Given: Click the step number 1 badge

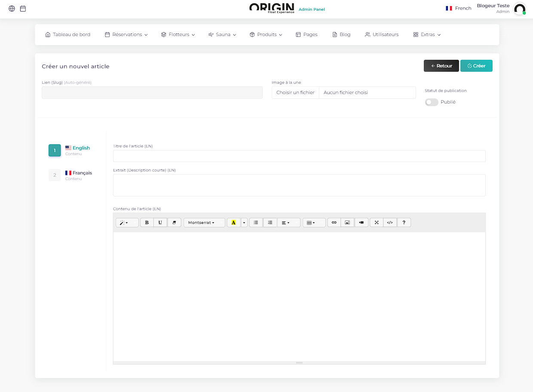Looking at the screenshot, I should (55, 150).
